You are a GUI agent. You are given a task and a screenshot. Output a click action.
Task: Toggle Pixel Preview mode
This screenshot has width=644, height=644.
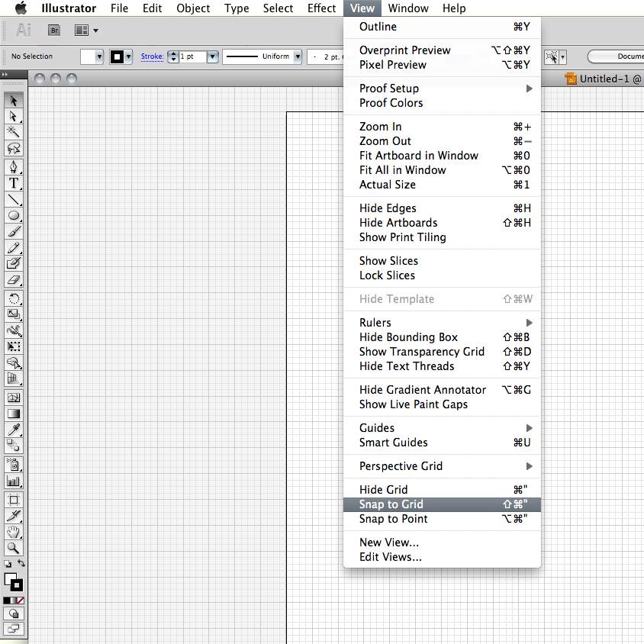442,65
